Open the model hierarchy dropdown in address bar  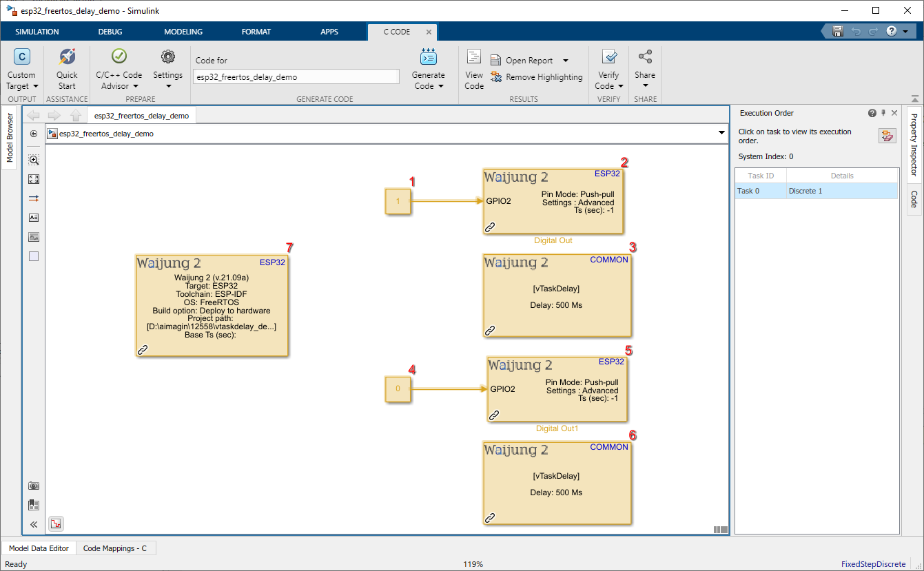(721, 134)
